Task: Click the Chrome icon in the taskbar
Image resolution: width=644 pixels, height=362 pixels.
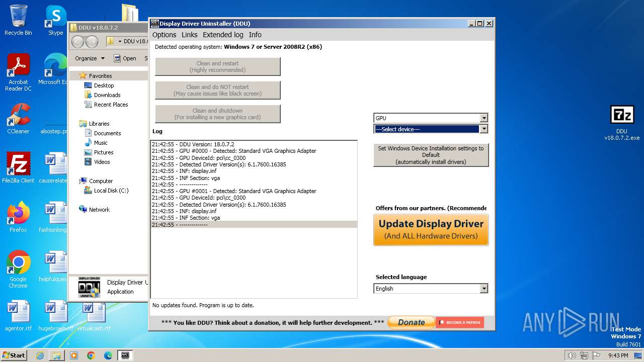Action: coord(91,355)
